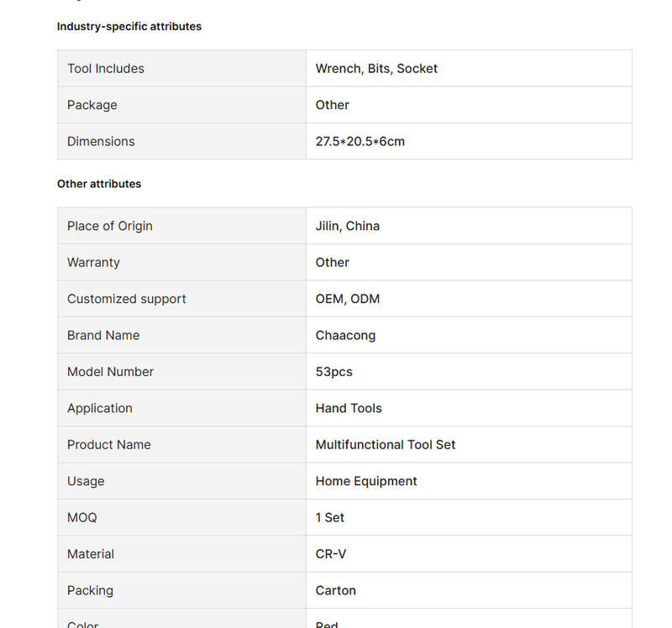Image resolution: width=672 pixels, height=628 pixels.
Task: Click the Carton packing value
Action: [335, 590]
